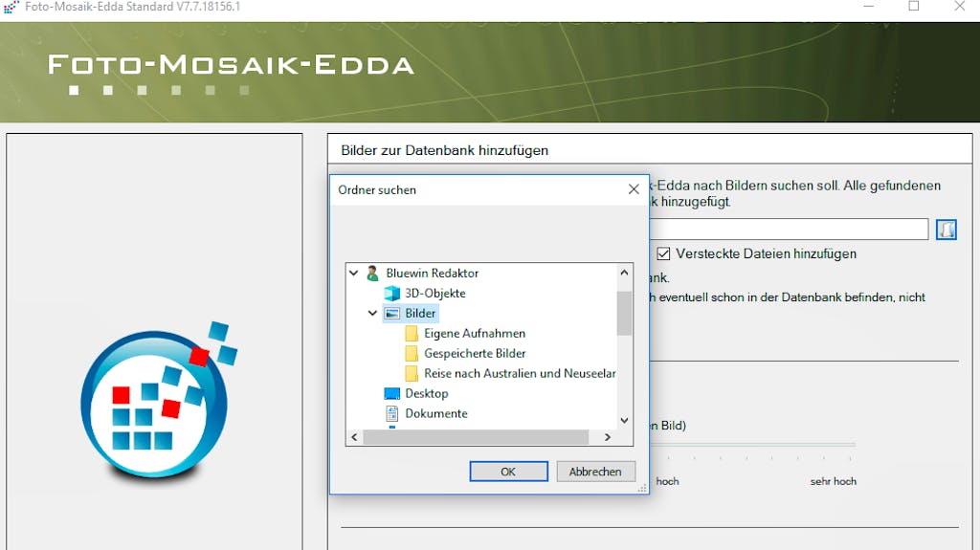Toggle Versteckte Dateien hinzufügen checkbox
Viewport: 980px width, 550px height.
coord(663,253)
